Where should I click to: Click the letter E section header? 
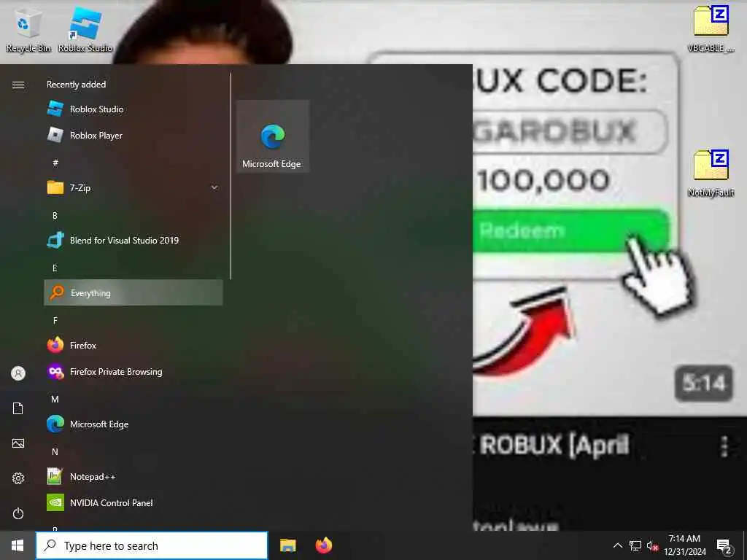click(55, 268)
